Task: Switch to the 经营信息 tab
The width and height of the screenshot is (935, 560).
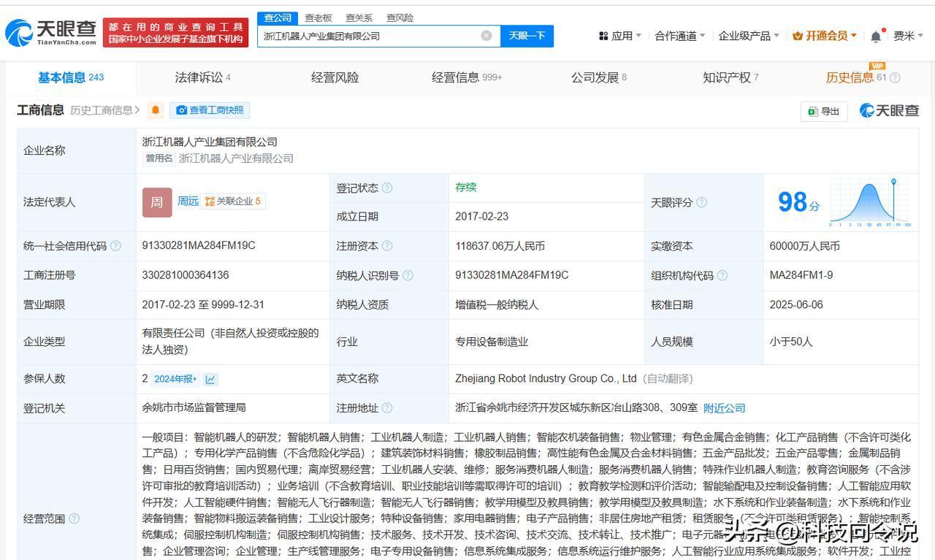Action: tap(467, 77)
